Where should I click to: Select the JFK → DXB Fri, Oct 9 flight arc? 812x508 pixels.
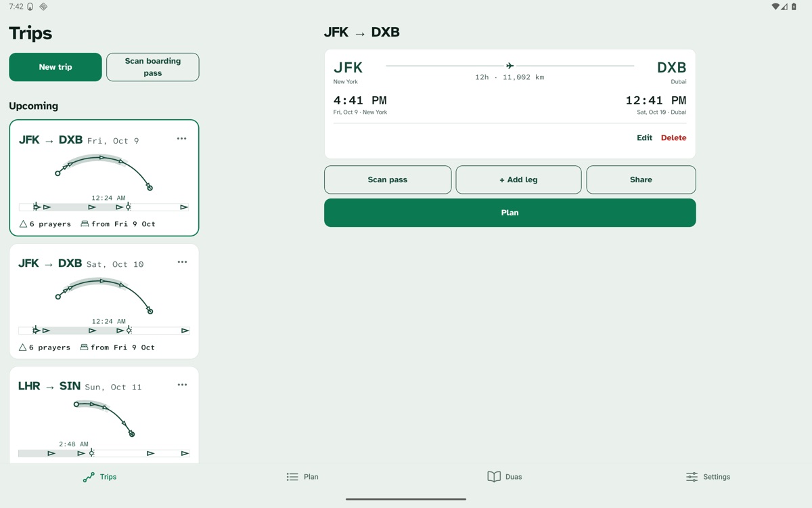(104, 172)
